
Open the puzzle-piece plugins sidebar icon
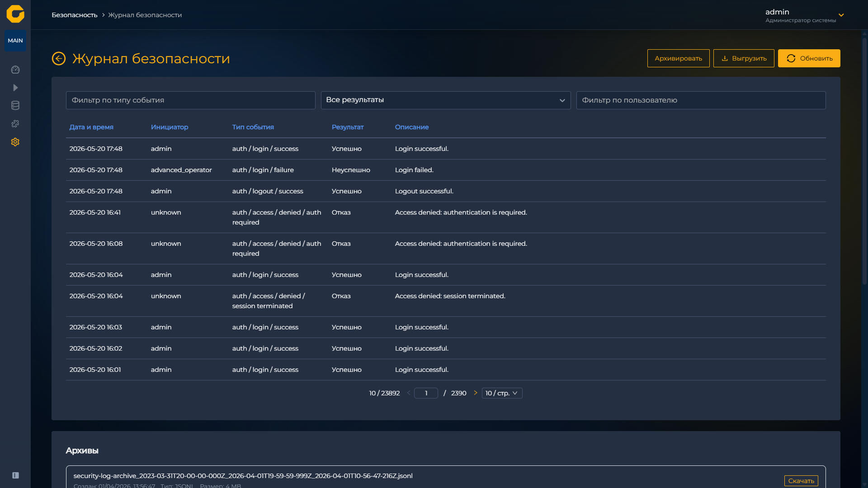[15, 124]
